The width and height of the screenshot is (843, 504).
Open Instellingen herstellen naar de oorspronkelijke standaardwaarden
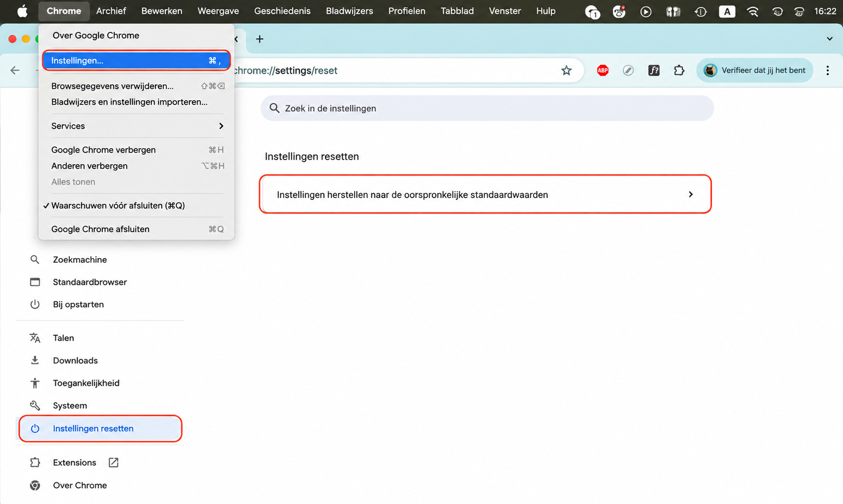click(485, 194)
